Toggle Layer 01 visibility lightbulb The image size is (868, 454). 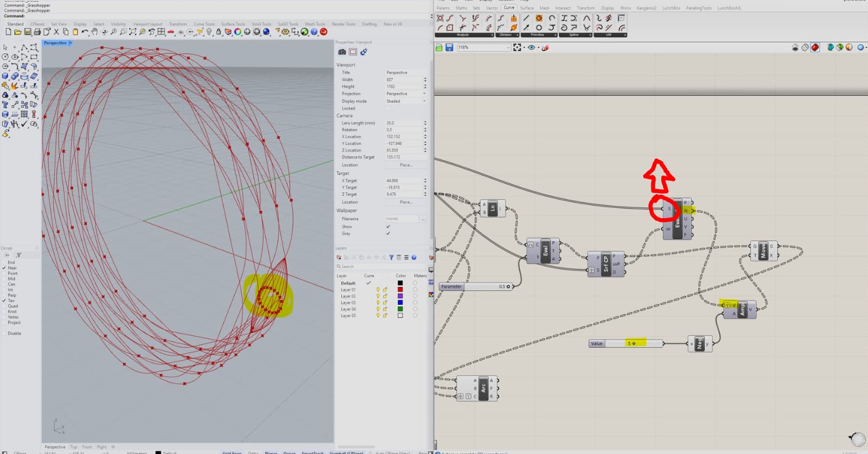(x=378, y=290)
